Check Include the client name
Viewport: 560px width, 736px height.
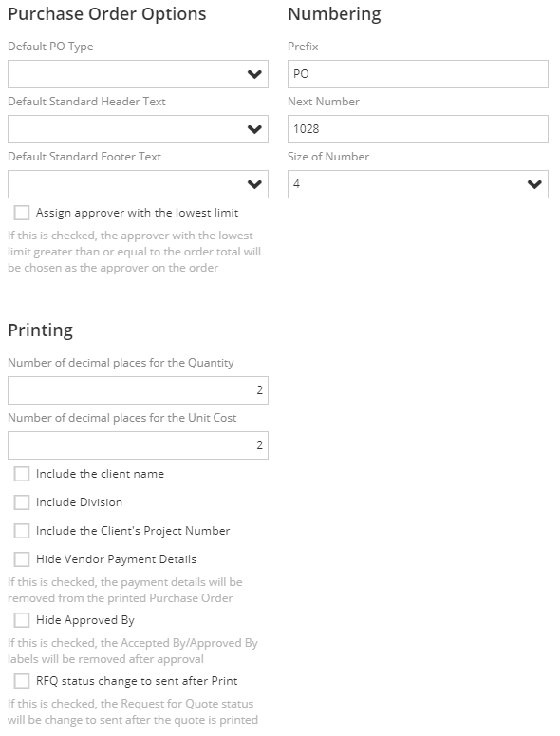point(22,474)
